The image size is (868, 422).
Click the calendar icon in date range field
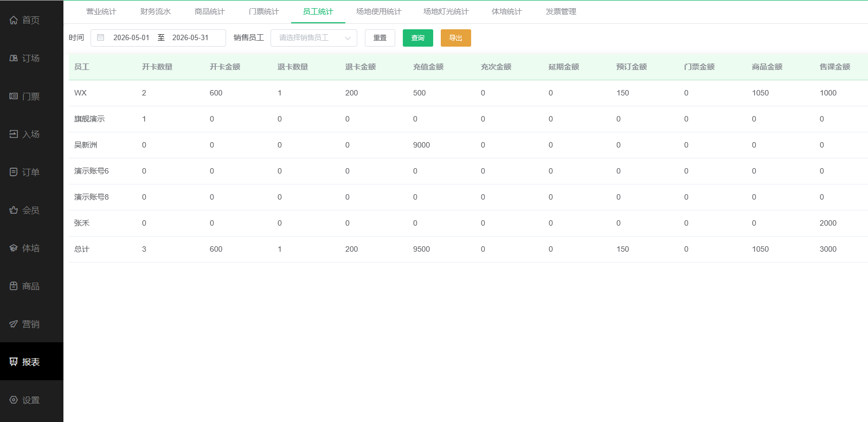point(100,37)
